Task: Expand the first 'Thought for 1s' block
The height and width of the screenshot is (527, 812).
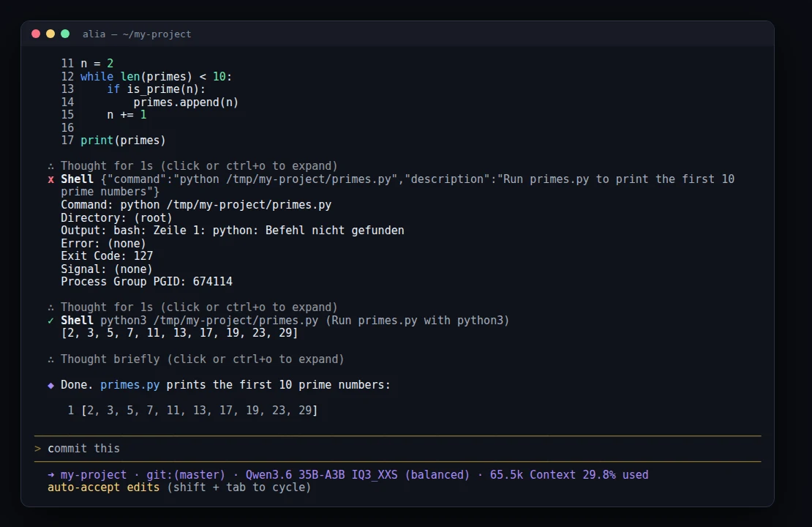Action: 199,166
